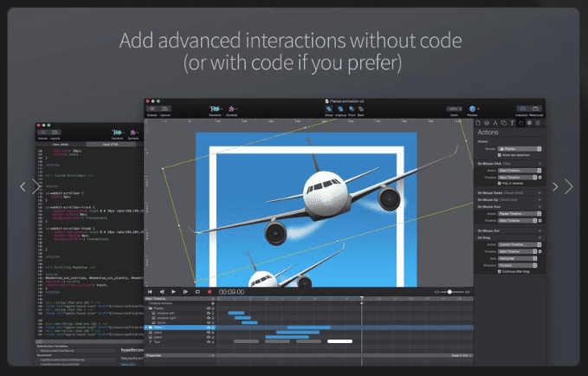Open the Scenes panel in the front window
This screenshot has height=376, width=588.
(x=152, y=109)
